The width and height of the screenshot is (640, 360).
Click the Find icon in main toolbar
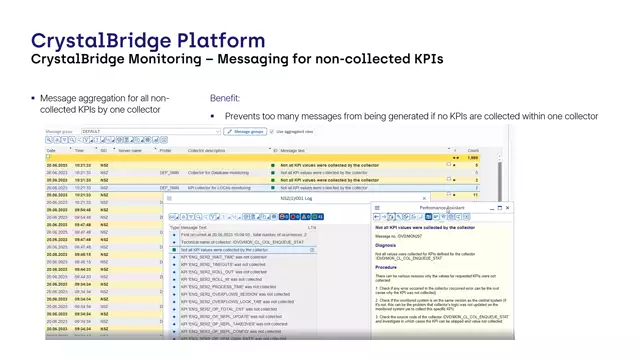72,140
